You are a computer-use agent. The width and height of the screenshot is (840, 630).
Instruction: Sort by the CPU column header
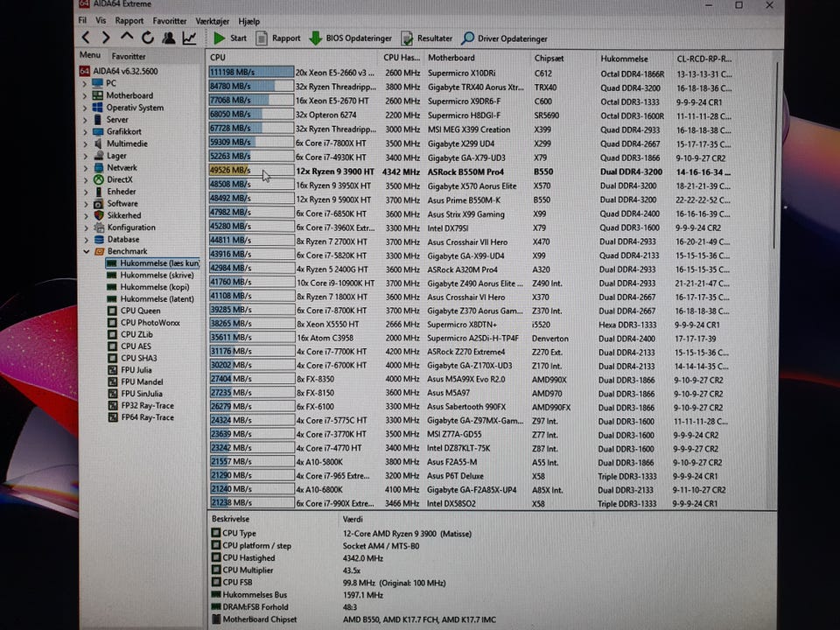click(294, 58)
